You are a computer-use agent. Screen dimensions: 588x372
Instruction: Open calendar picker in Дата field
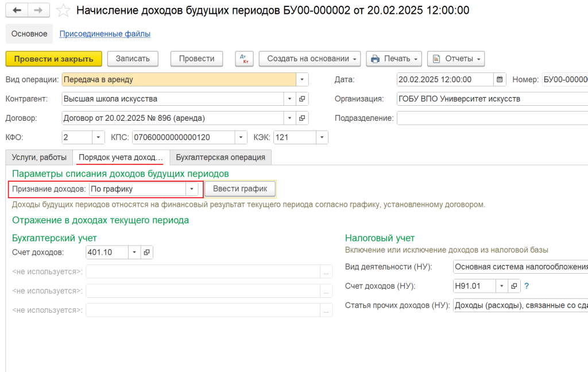[x=500, y=79]
